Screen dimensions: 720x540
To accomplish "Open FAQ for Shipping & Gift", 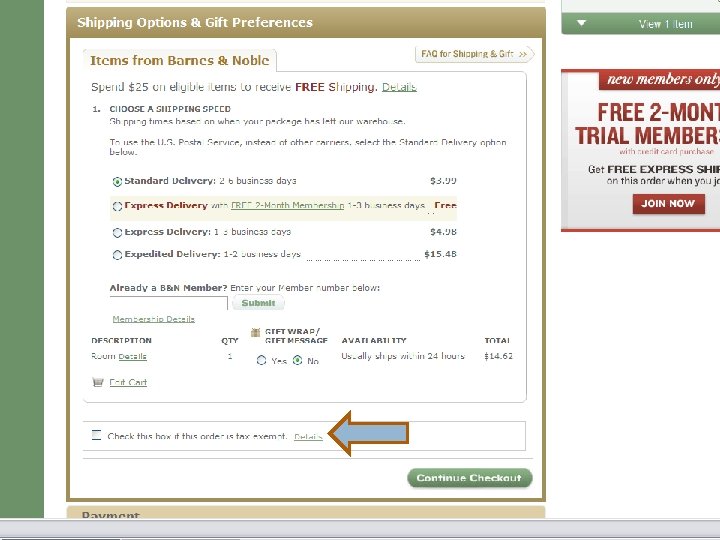I will [x=474, y=54].
